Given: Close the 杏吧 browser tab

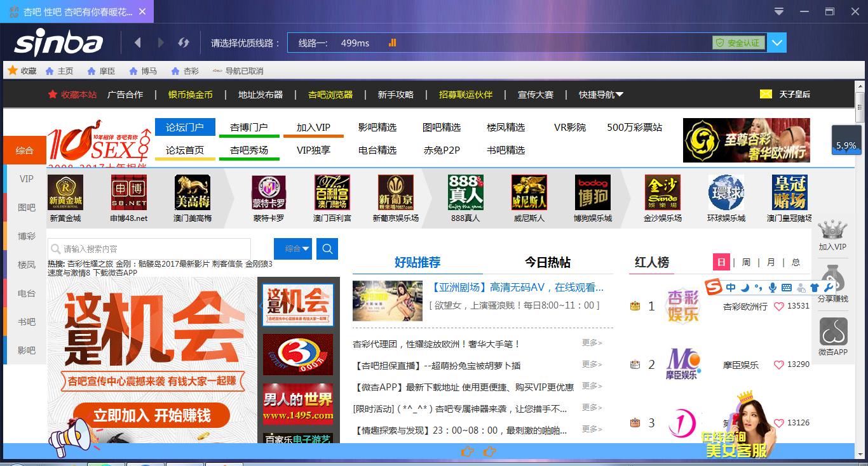Looking at the screenshot, I should click(142, 11).
